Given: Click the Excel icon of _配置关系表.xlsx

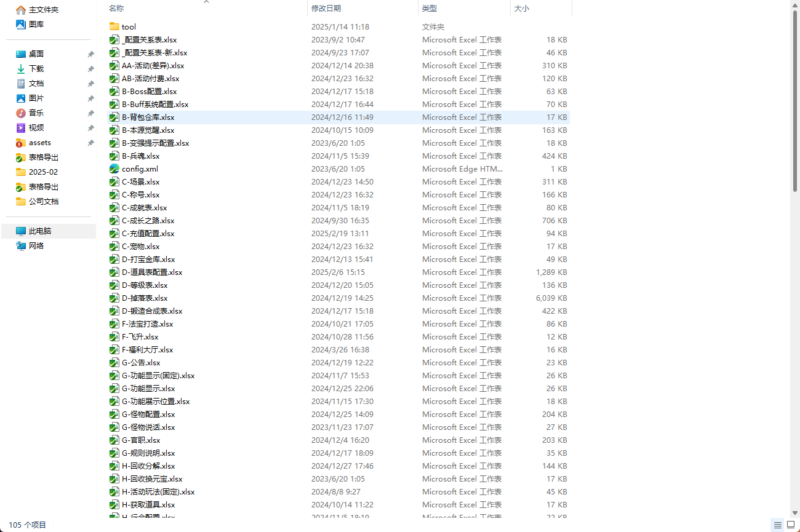Looking at the screenshot, I should coord(114,39).
